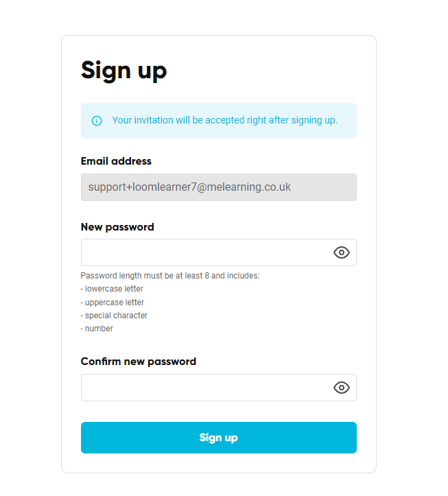The height and width of the screenshot is (496, 448).
Task: Click the number requirement line
Action: [x=97, y=329]
